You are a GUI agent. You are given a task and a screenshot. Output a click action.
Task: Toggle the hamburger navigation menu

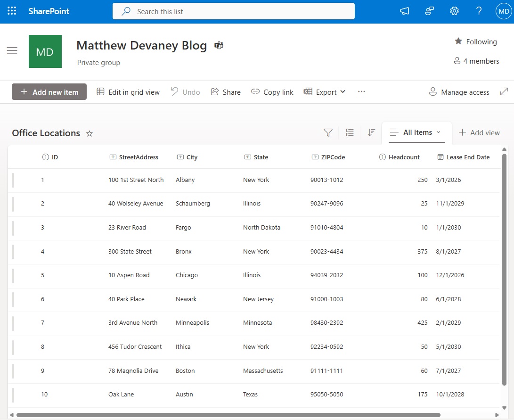click(12, 51)
